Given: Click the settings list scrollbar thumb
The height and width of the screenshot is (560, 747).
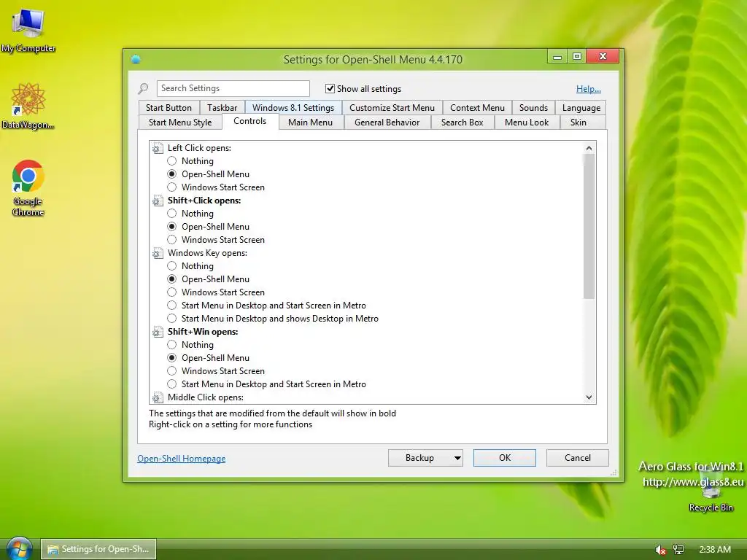Looking at the screenshot, I should tap(589, 227).
